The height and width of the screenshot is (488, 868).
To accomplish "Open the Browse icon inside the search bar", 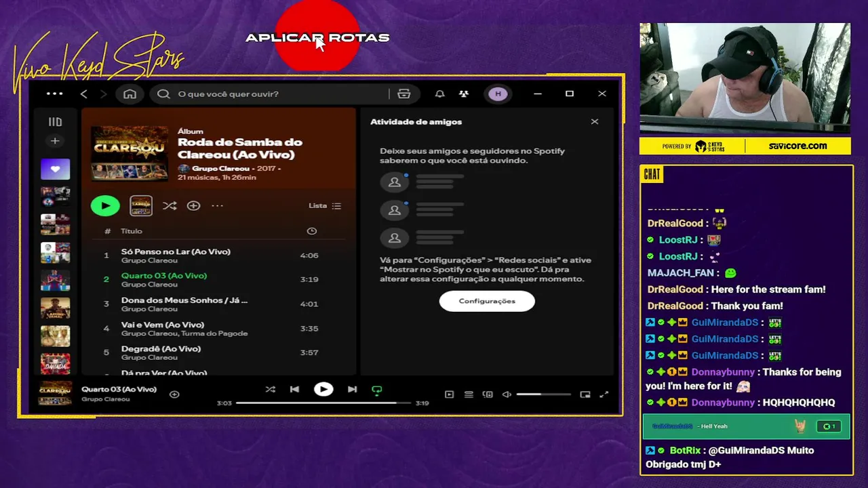I will tap(404, 94).
